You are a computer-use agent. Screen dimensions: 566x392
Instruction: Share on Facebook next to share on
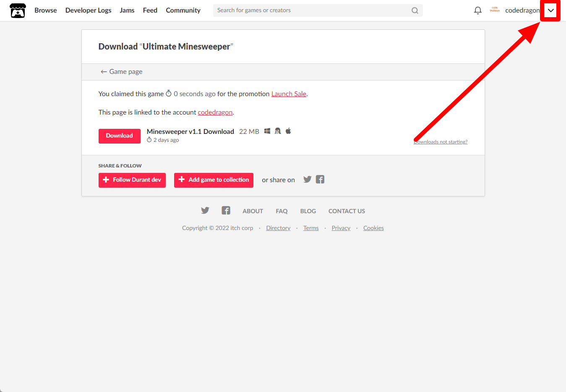click(x=320, y=180)
